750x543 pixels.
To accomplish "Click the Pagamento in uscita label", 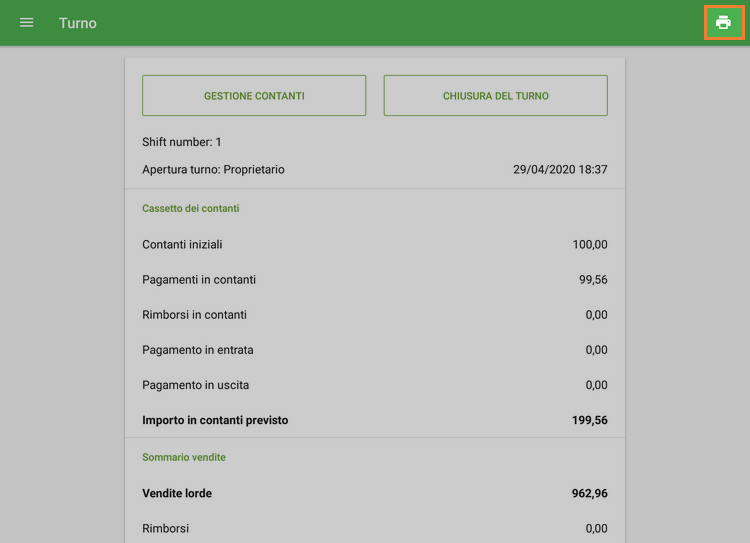I will [195, 385].
